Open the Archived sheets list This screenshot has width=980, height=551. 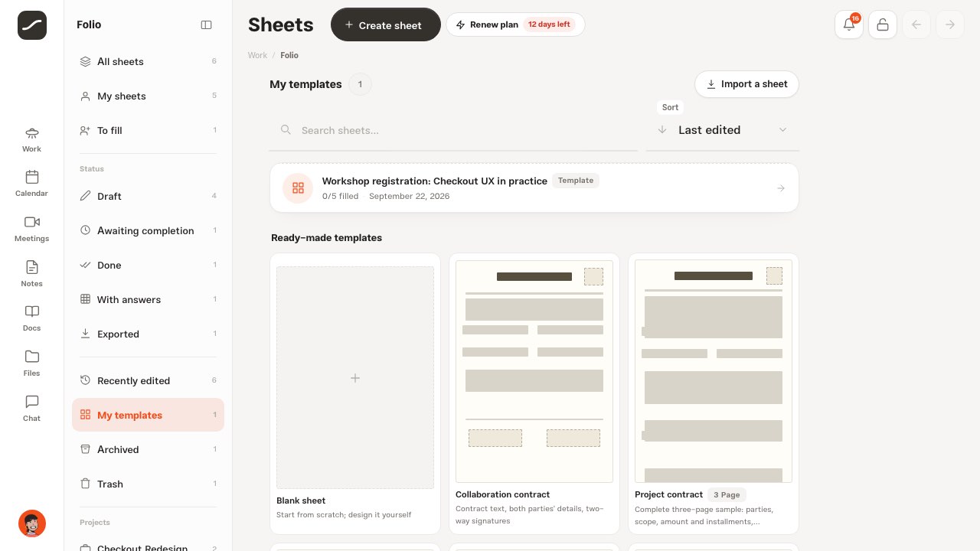(x=148, y=449)
